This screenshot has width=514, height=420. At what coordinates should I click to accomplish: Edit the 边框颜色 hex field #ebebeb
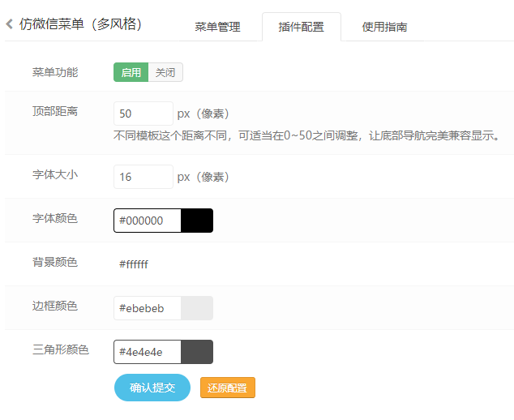148,308
